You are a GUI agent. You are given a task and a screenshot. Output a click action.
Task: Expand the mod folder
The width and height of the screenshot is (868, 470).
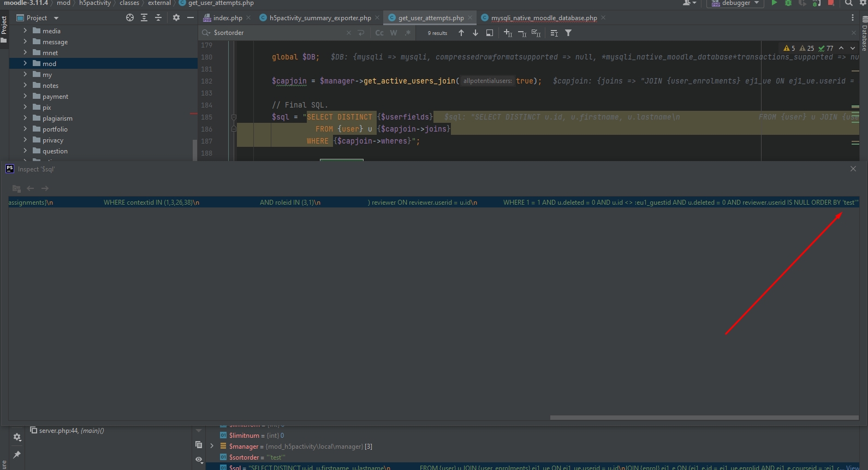pos(25,63)
